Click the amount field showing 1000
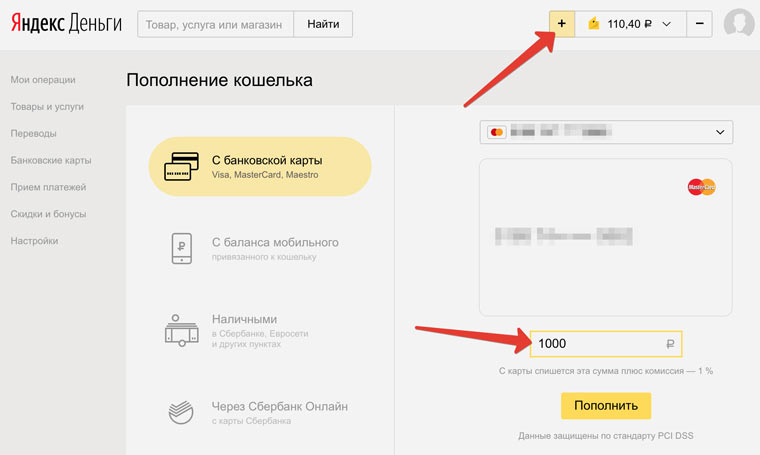Image resolution: width=760 pixels, height=455 pixels. (x=606, y=344)
